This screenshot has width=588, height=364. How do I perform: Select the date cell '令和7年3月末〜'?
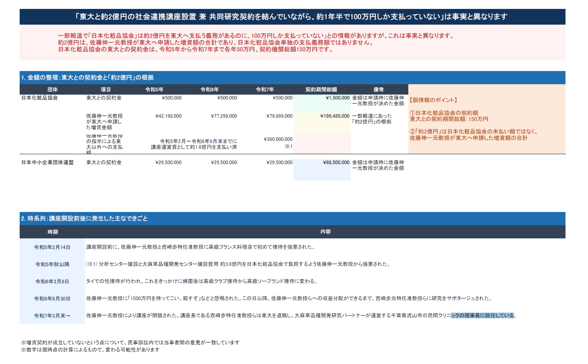tap(52, 316)
